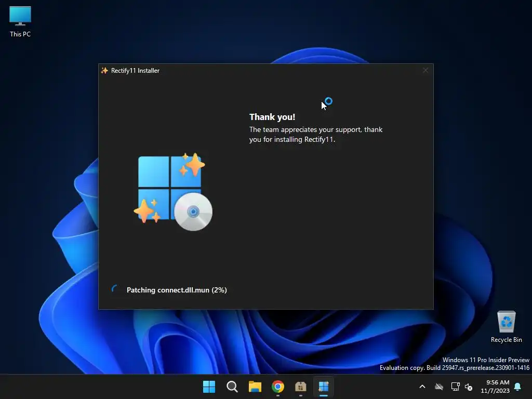
Task: Open Google Chrome from taskbar
Action: pyautogui.click(x=278, y=387)
